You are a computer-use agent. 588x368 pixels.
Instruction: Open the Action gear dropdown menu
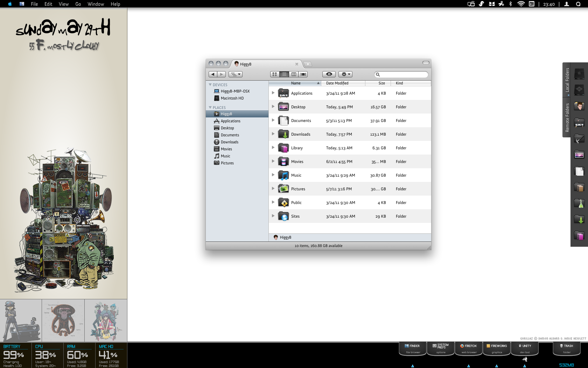(x=345, y=74)
